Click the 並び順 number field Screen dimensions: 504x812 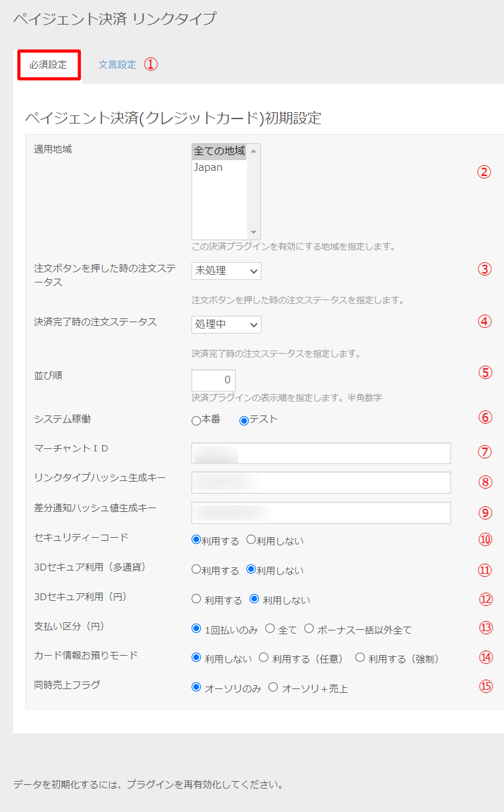(213, 380)
